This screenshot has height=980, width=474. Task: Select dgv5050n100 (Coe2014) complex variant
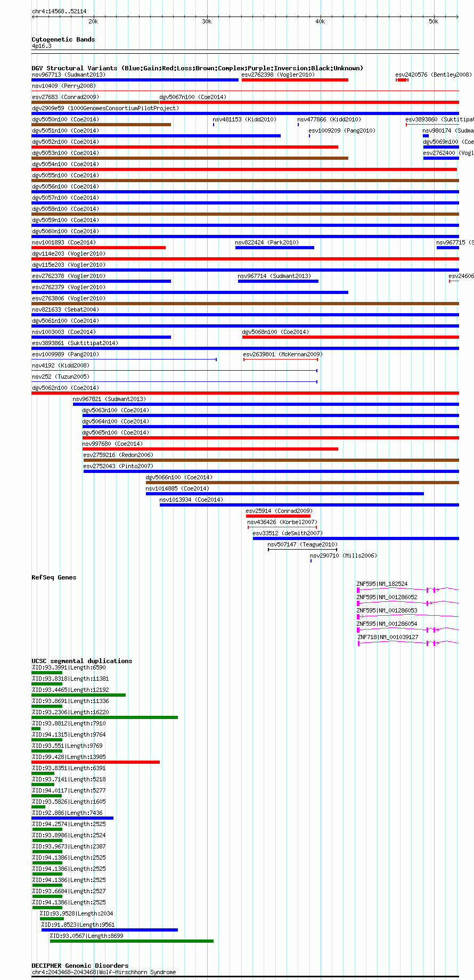101,125
